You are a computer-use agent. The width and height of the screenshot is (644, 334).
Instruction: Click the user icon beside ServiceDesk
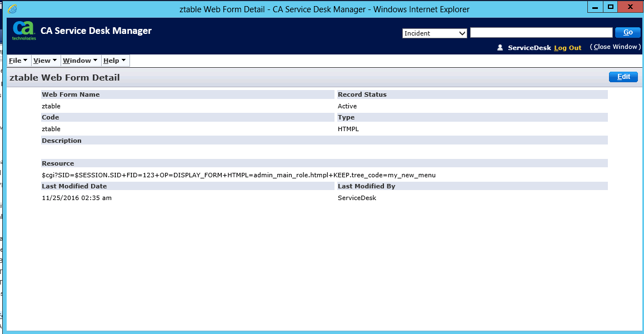click(500, 48)
